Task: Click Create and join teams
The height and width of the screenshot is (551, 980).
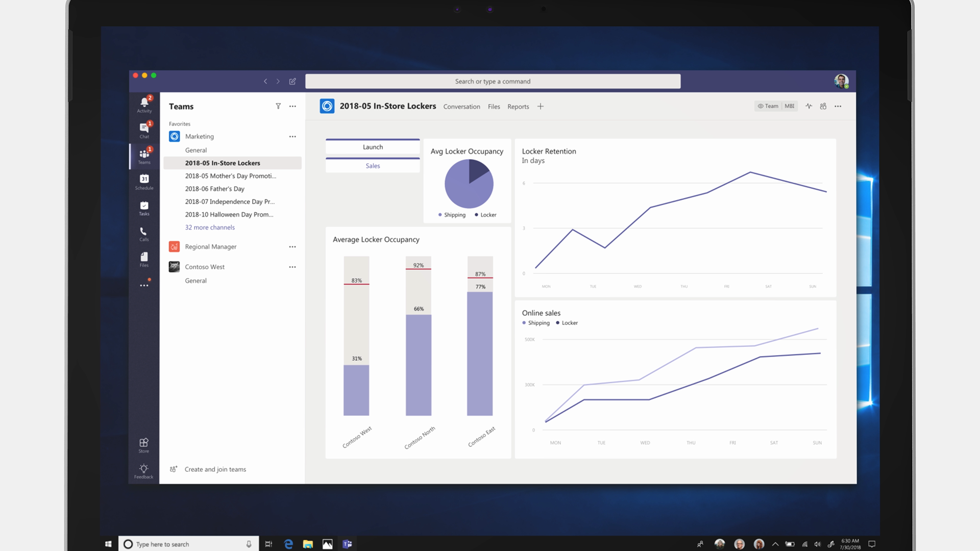Action: pos(215,469)
